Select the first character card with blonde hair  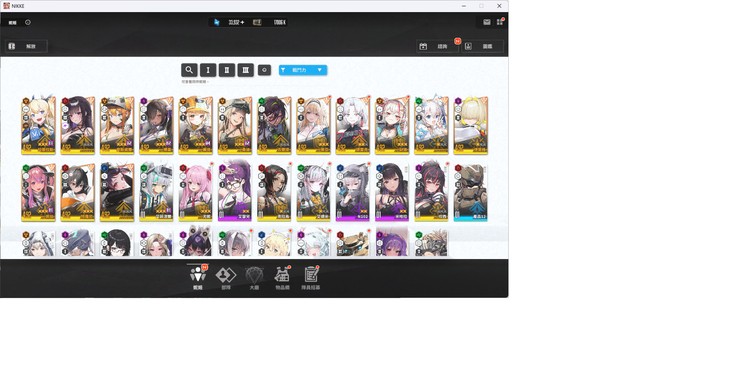[x=38, y=125]
